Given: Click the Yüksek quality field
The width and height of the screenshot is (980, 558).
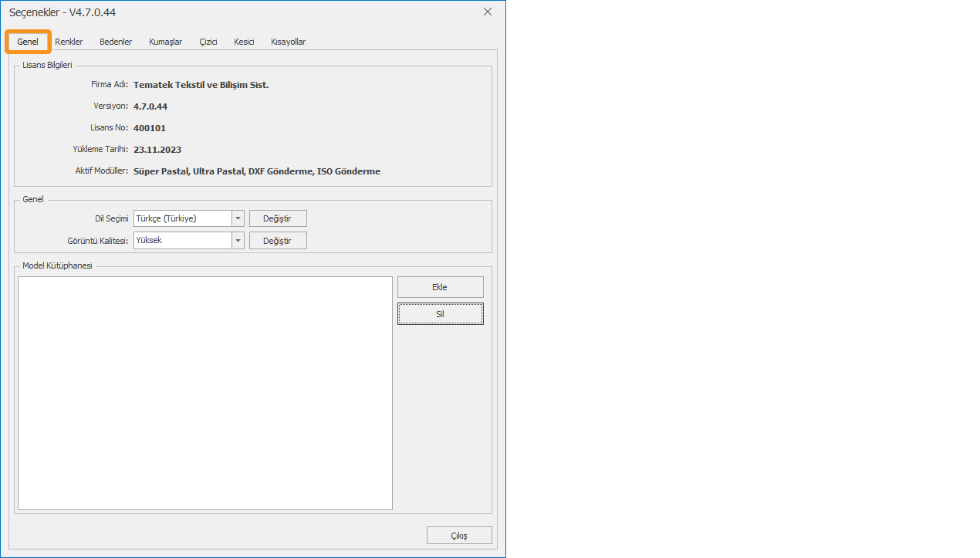Looking at the screenshot, I should point(182,240).
